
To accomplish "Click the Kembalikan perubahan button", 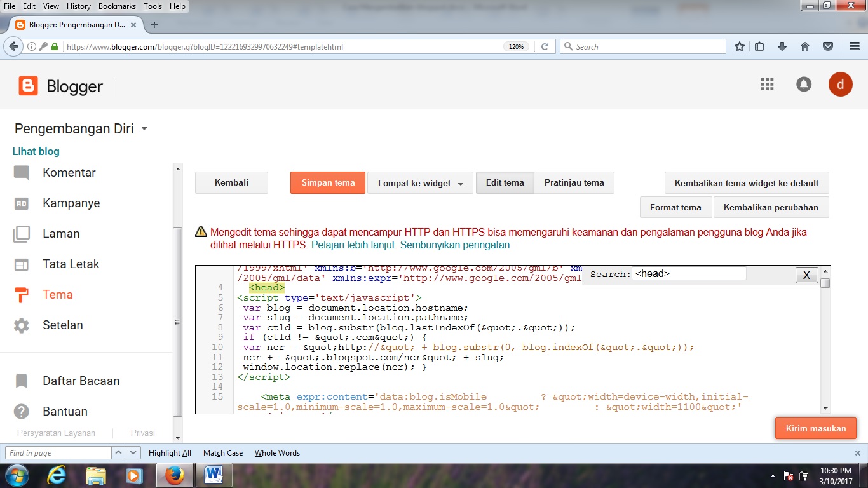I will coord(771,207).
